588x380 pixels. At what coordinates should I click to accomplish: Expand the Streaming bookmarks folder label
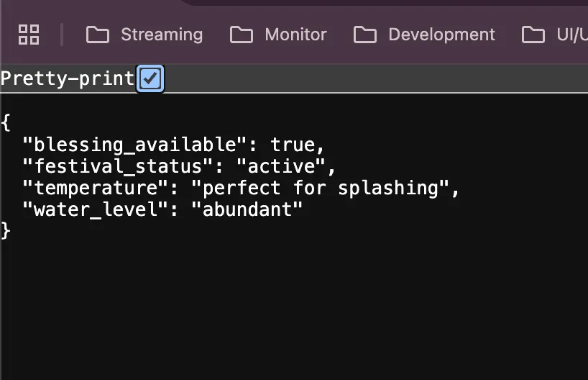(162, 35)
